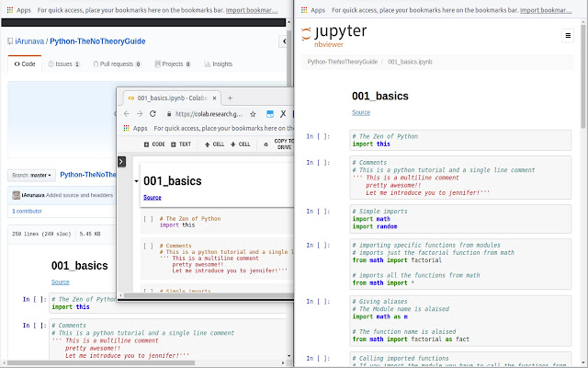588x368 pixels.
Task: Click the GitHub repository book icon
Action: coord(10,41)
